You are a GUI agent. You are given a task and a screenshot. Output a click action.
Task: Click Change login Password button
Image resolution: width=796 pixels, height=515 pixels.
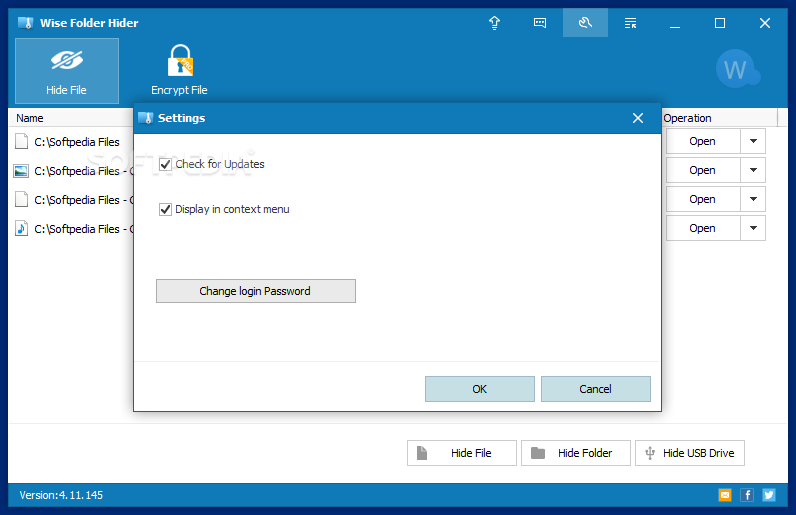[x=256, y=291]
